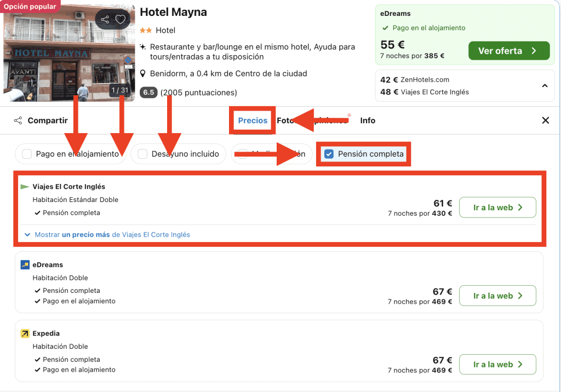The image size is (561, 392).
Task: Uncheck the Pensión completa filter
Action: (329, 154)
